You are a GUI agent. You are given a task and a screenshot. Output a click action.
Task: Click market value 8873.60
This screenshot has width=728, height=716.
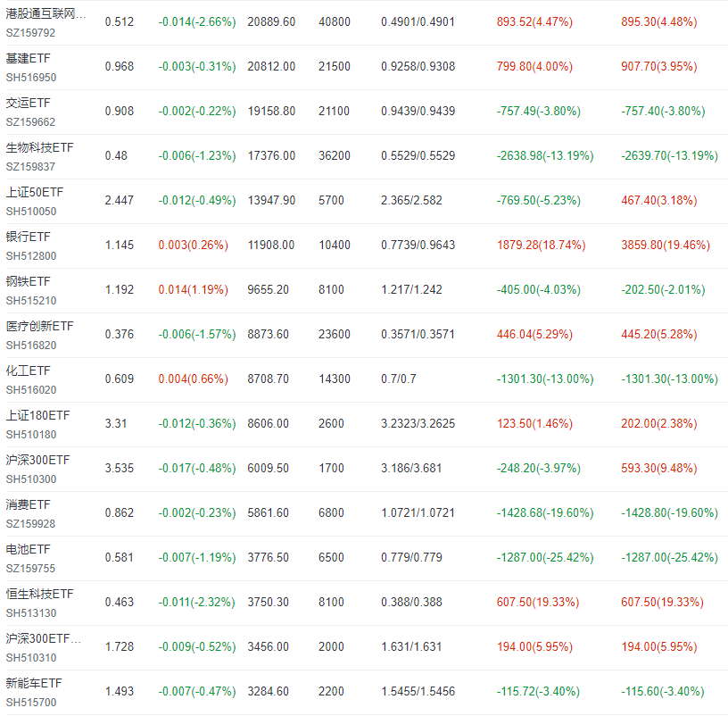coord(268,334)
